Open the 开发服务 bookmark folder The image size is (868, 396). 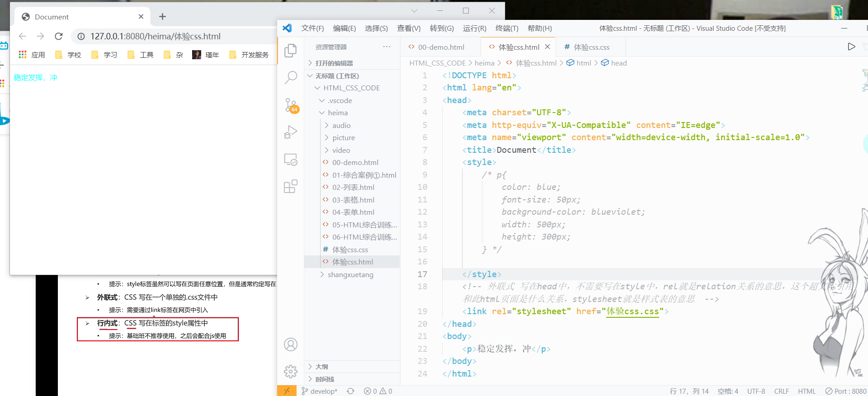(249, 55)
